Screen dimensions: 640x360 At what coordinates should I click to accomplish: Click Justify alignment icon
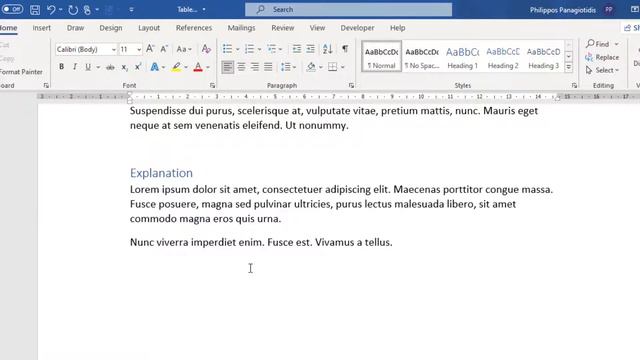268,67
